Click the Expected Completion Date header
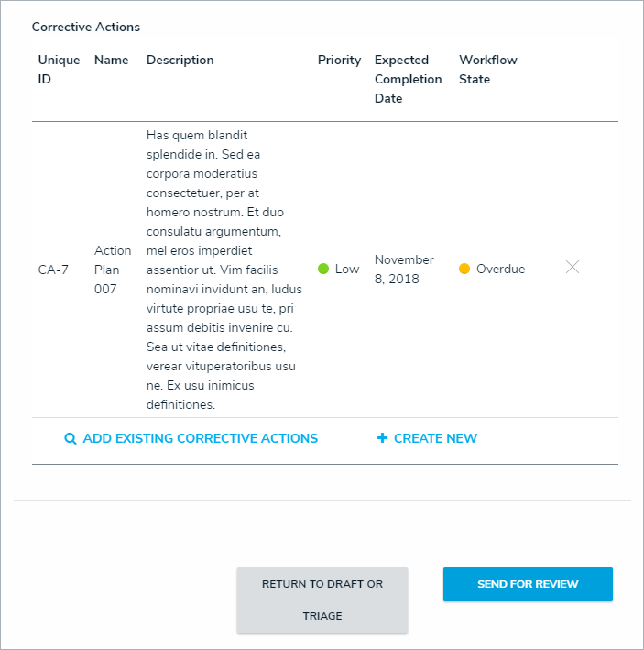 (408, 79)
